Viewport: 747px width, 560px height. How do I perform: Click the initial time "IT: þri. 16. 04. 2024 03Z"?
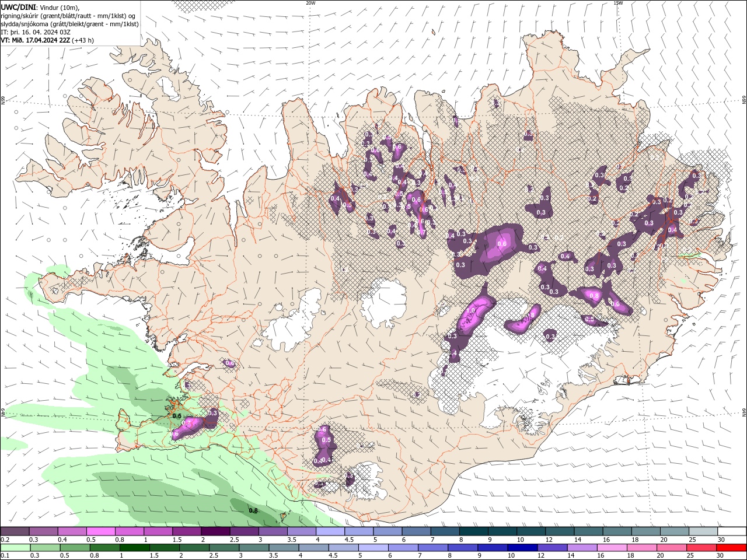point(35,32)
